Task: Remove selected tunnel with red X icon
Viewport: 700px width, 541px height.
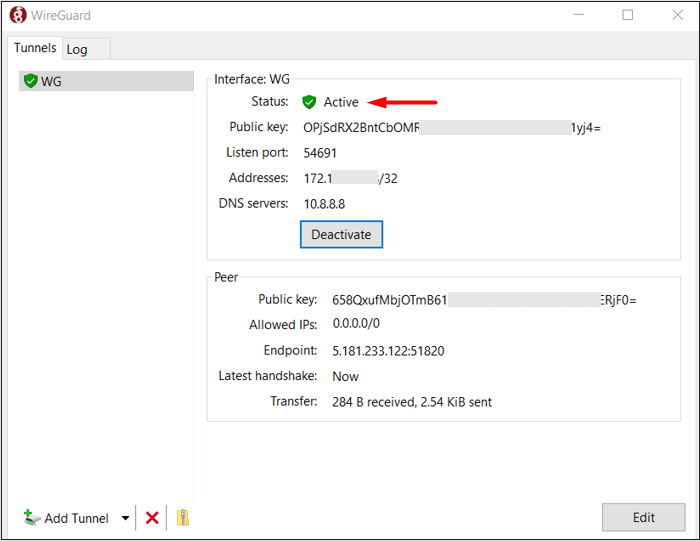Action: 152,518
